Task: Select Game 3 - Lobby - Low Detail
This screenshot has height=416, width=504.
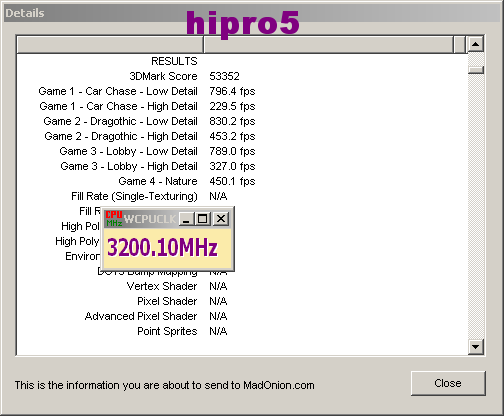Action: click(x=128, y=151)
